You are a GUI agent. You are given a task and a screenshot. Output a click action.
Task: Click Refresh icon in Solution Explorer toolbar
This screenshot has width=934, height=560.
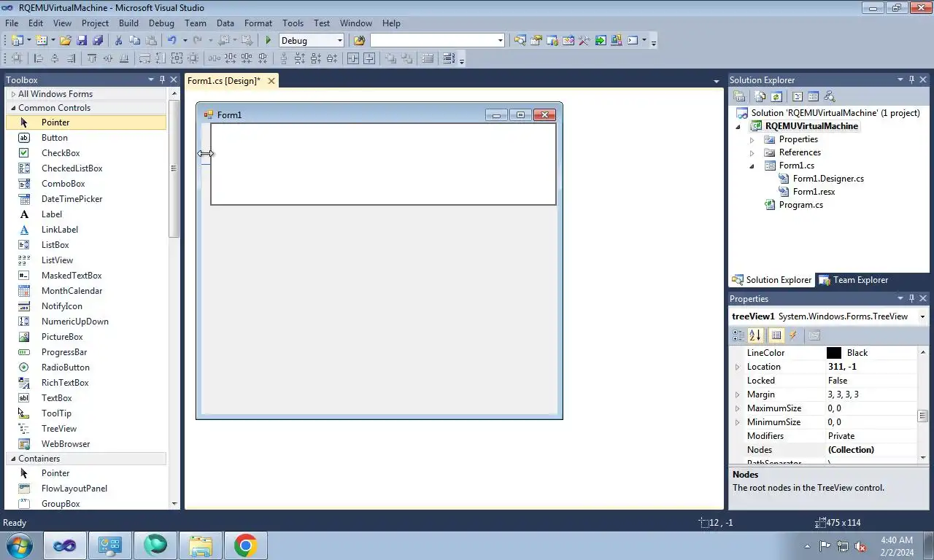click(776, 96)
